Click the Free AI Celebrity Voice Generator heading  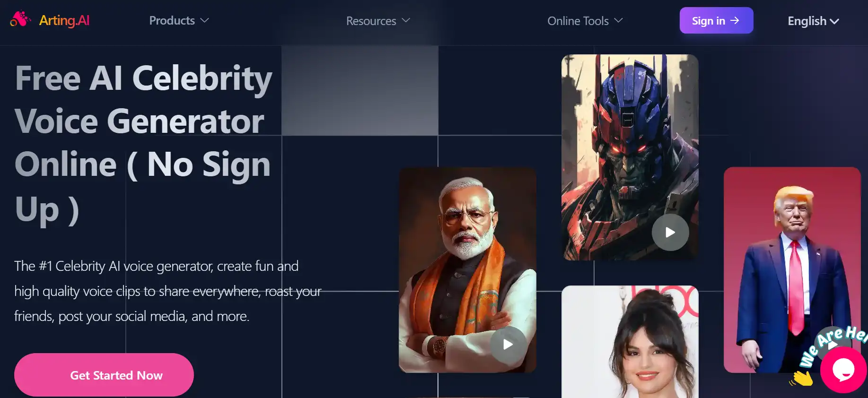[144, 144]
